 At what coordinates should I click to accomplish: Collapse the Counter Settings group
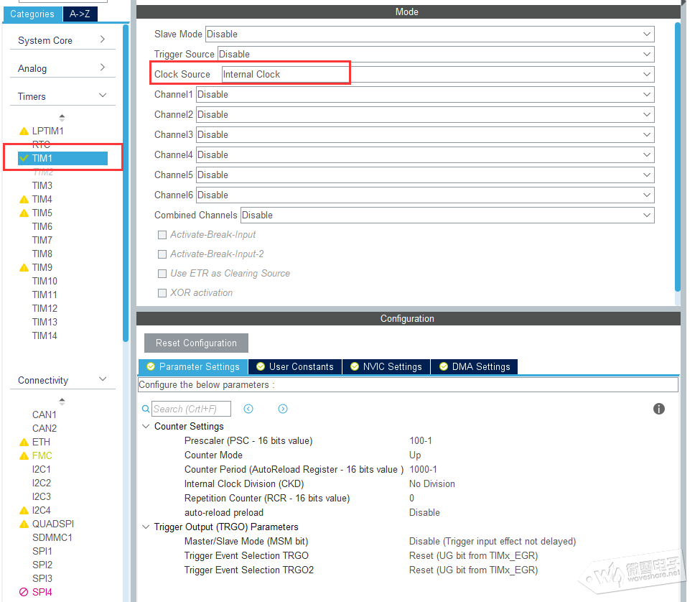click(146, 427)
